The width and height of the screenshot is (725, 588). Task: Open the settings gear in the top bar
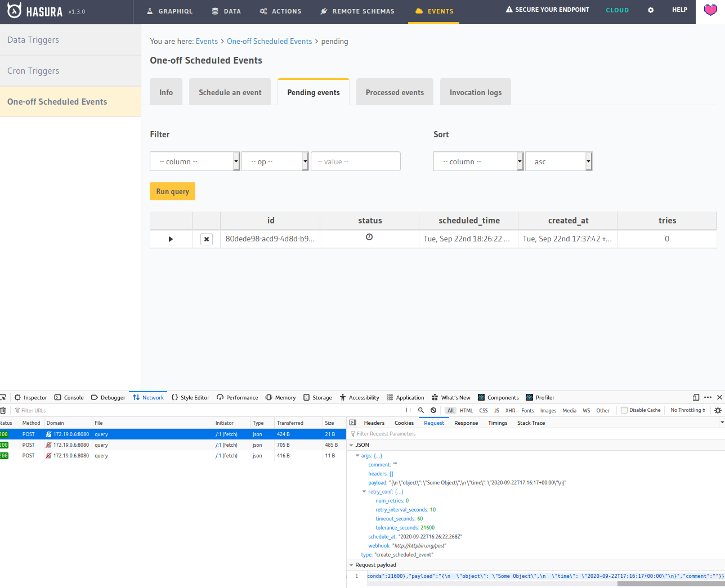(651, 10)
